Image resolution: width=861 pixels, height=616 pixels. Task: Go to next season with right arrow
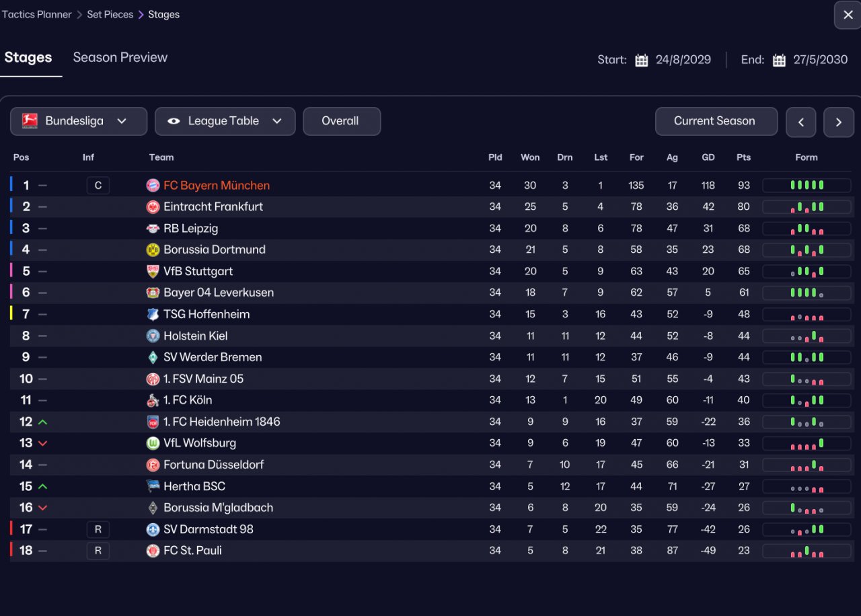click(x=839, y=122)
